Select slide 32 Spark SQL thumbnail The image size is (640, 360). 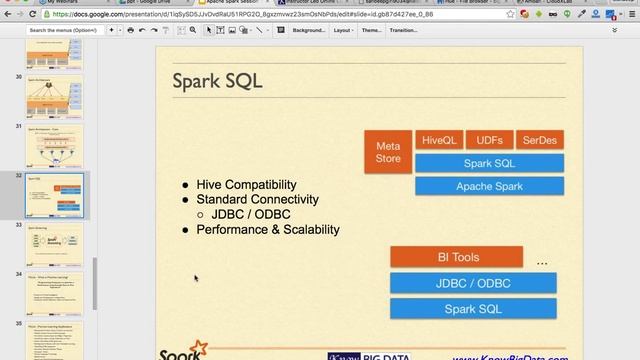(54, 196)
